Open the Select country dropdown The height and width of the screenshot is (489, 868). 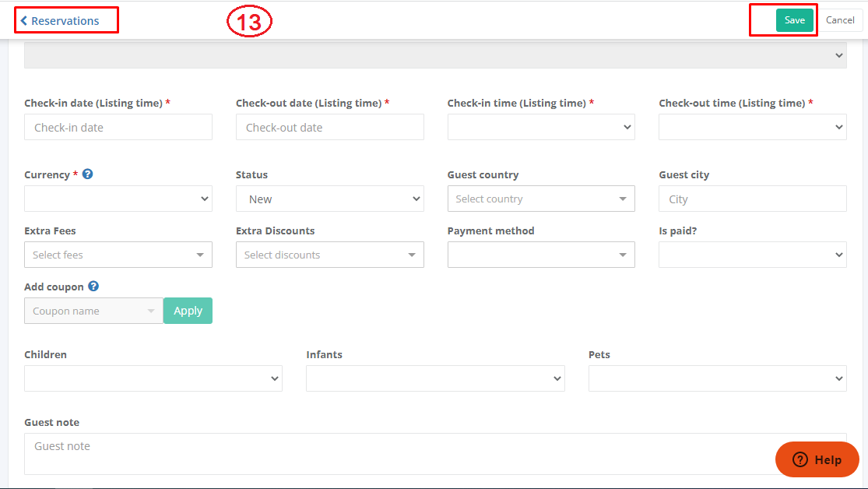[x=541, y=199]
